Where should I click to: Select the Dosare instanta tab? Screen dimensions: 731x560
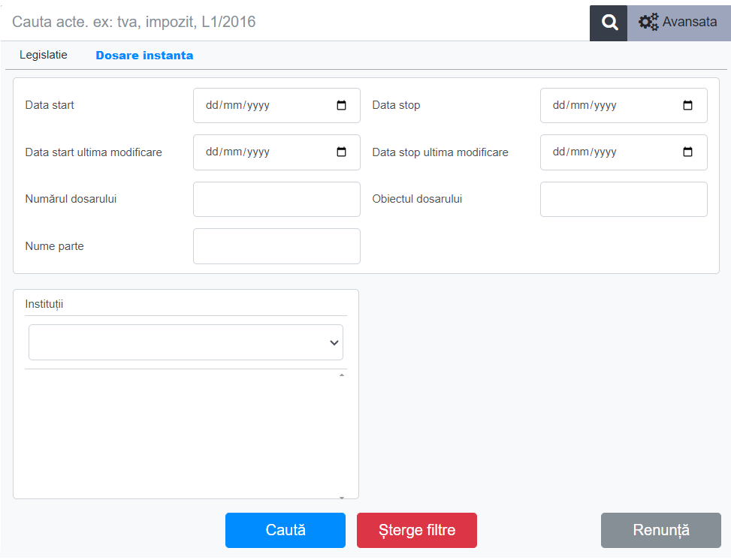(x=144, y=56)
